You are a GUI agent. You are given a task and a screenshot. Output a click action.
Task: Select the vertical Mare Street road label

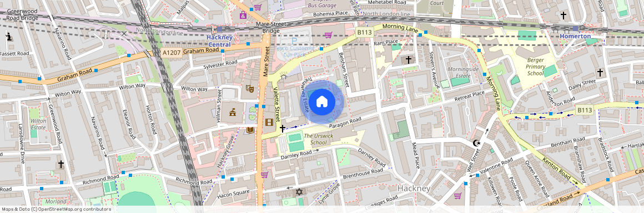pos(266,62)
